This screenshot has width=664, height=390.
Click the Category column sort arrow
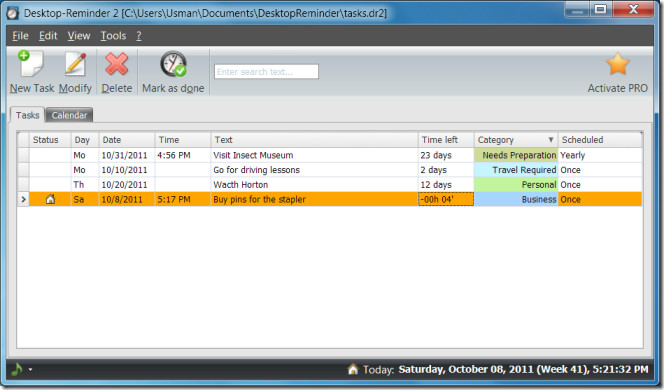click(551, 140)
